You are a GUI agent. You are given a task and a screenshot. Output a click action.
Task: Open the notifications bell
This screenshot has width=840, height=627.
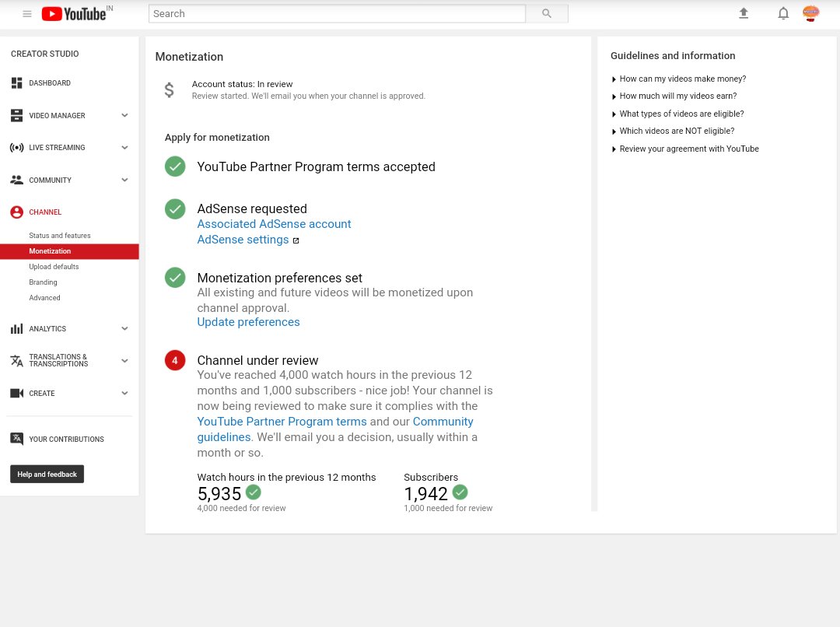(x=783, y=13)
